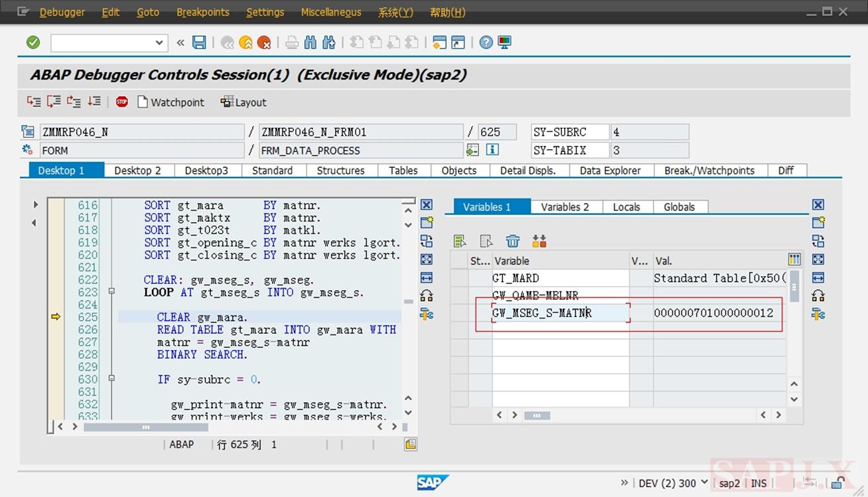The height and width of the screenshot is (497, 868).
Task: Open the command field dropdown
Action: tap(159, 42)
